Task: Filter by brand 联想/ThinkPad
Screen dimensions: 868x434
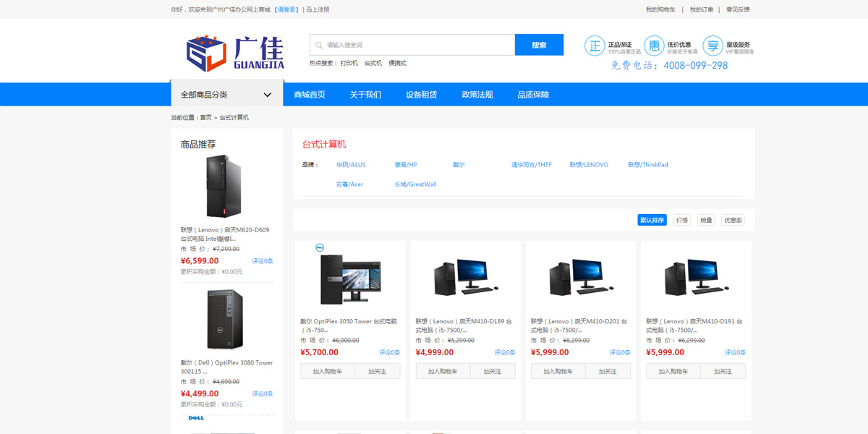Action: click(648, 165)
